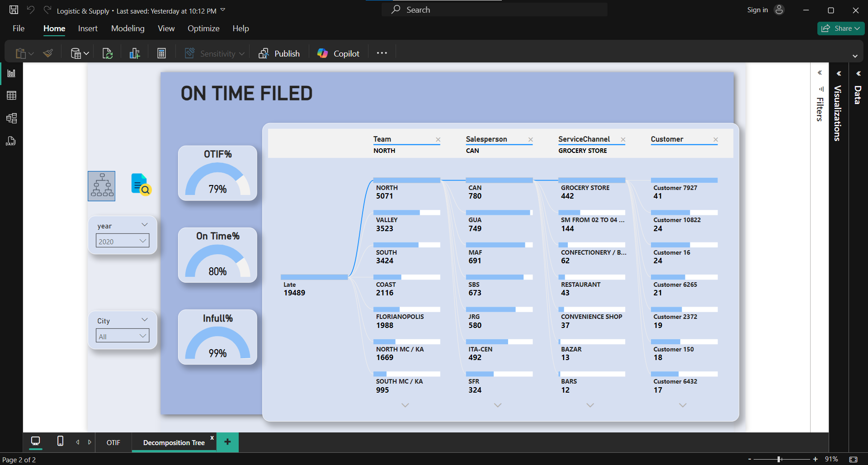Click the Redo arrow icon
This screenshot has width=868, height=465.
[47, 10]
